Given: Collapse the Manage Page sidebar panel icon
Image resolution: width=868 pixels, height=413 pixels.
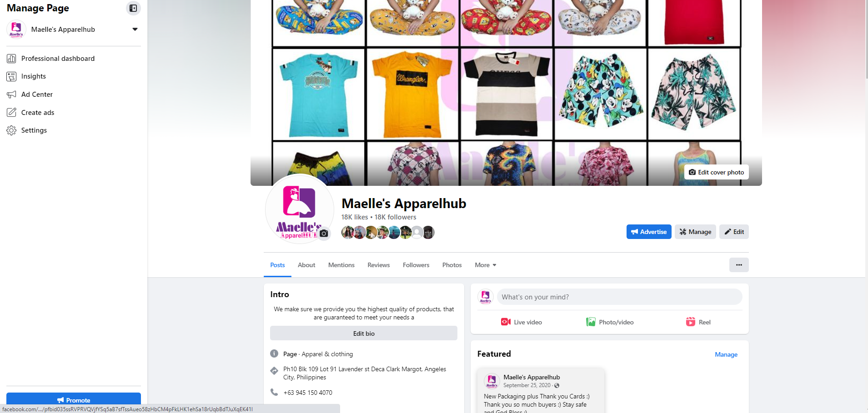Looking at the screenshot, I should [133, 8].
